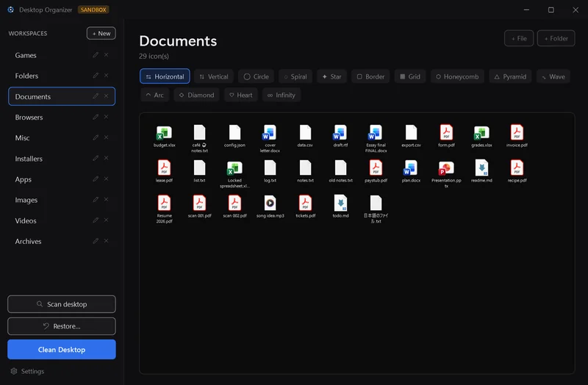The height and width of the screenshot is (385, 588).
Task: Click the notes.txt file icon
Action: coord(305,168)
